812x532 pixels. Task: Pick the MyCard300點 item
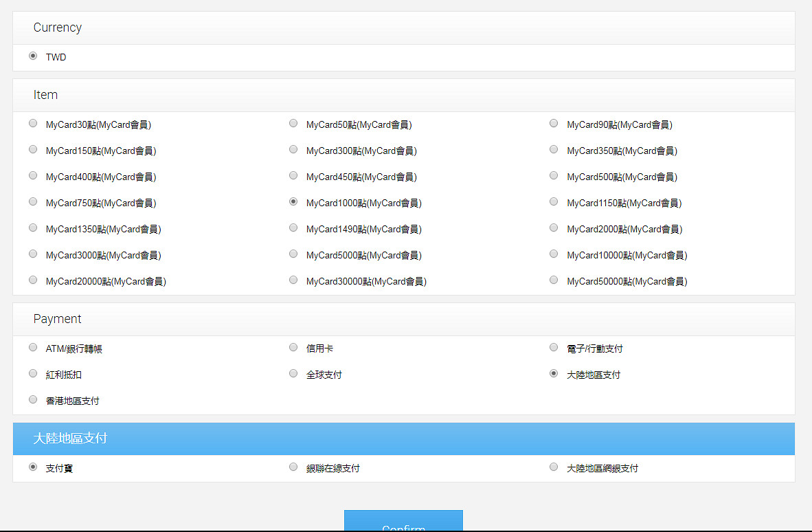293,149
